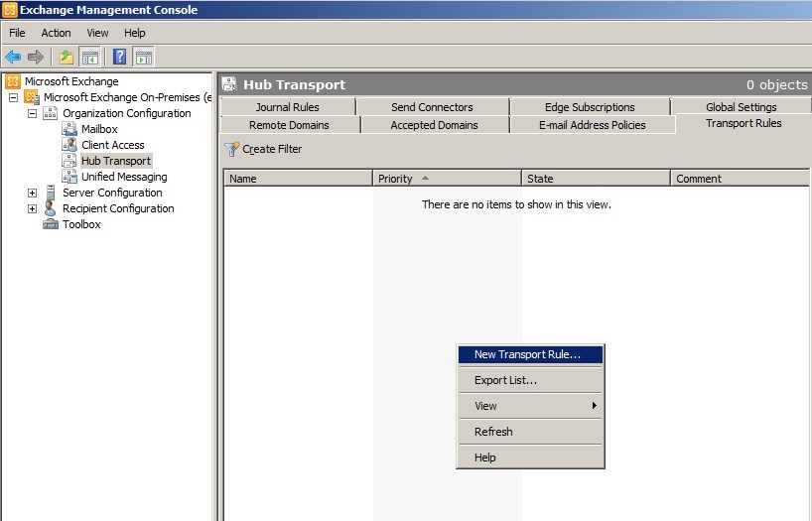Choose Export List... from context menu

(x=530, y=380)
